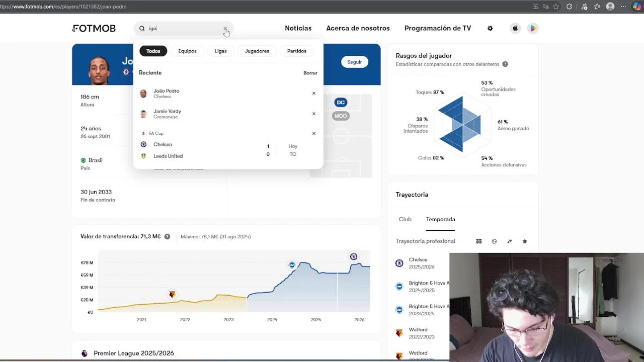The image size is (644, 362).
Task: Click the Toques 87 % radar label
Action: [430, 93]
